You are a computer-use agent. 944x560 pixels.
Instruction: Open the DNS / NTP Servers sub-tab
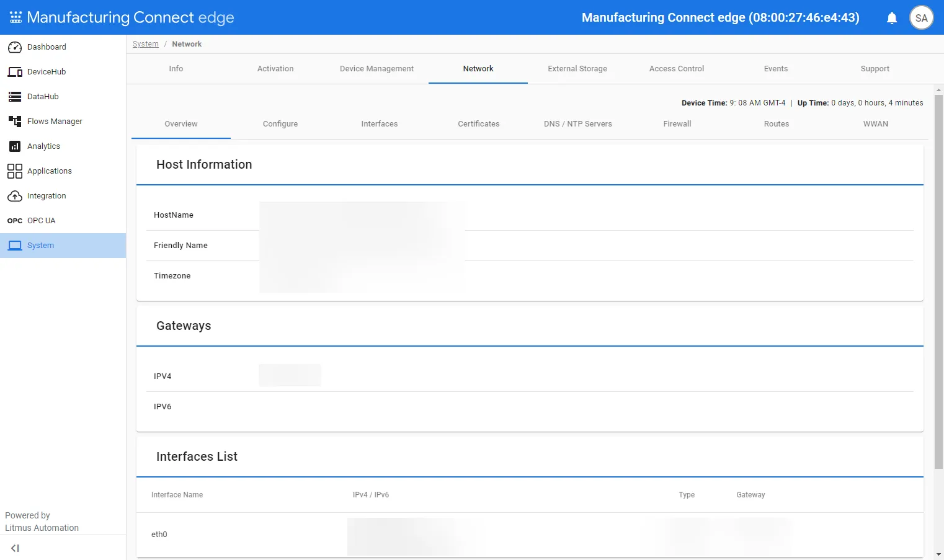pos(578,124)
